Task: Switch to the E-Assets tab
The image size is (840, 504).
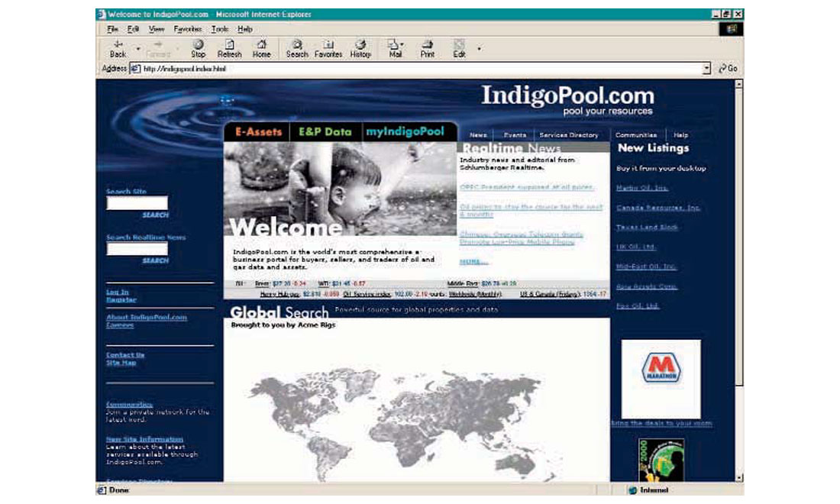Action: [258, 132]
